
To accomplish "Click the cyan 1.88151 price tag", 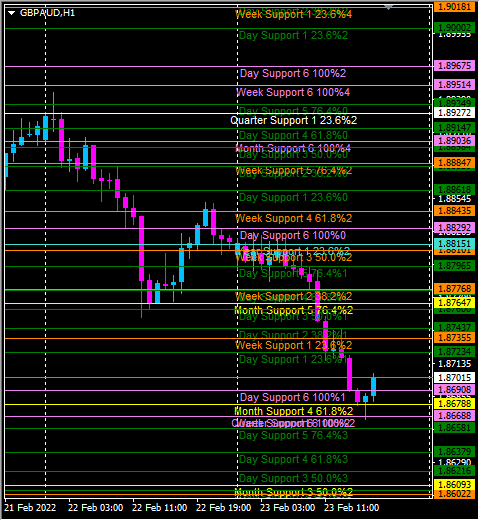I will [454, 244].
